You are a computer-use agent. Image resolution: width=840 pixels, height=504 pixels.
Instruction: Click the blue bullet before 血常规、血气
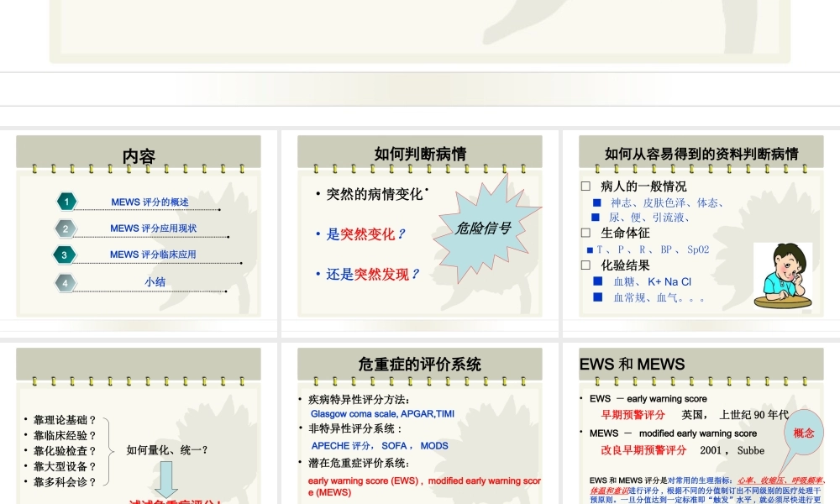pyautogui.click(x=598, y=297)
